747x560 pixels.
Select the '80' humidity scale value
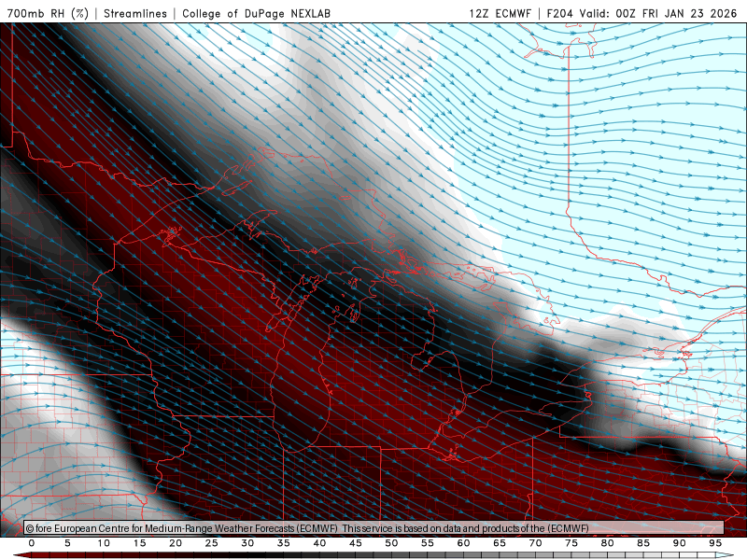click(607, 543)
